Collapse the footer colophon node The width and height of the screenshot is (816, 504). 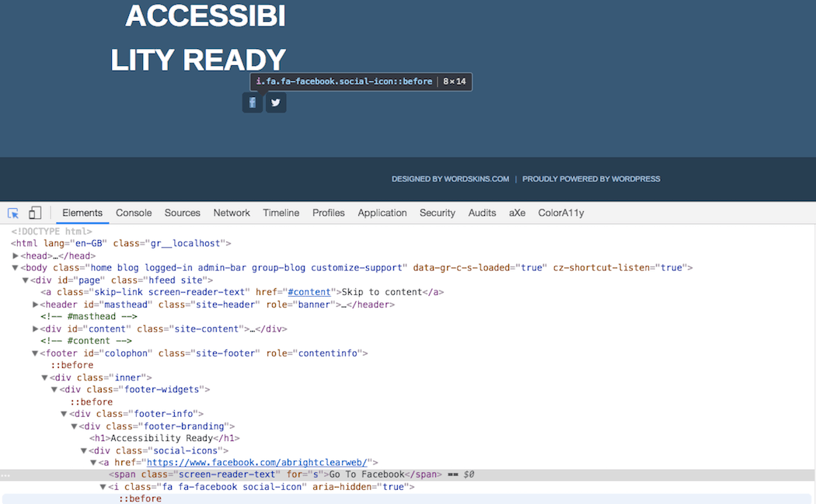tap(35, 353)
